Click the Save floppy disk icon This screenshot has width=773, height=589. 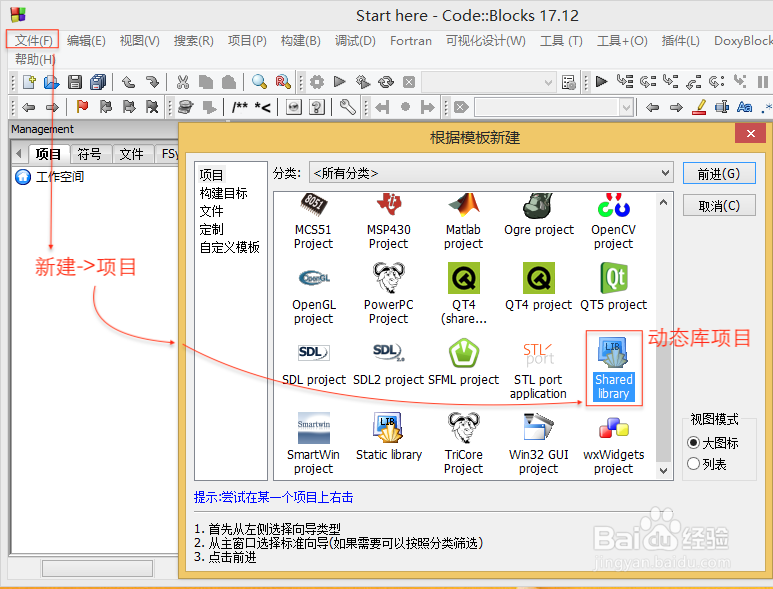(74, 82)
